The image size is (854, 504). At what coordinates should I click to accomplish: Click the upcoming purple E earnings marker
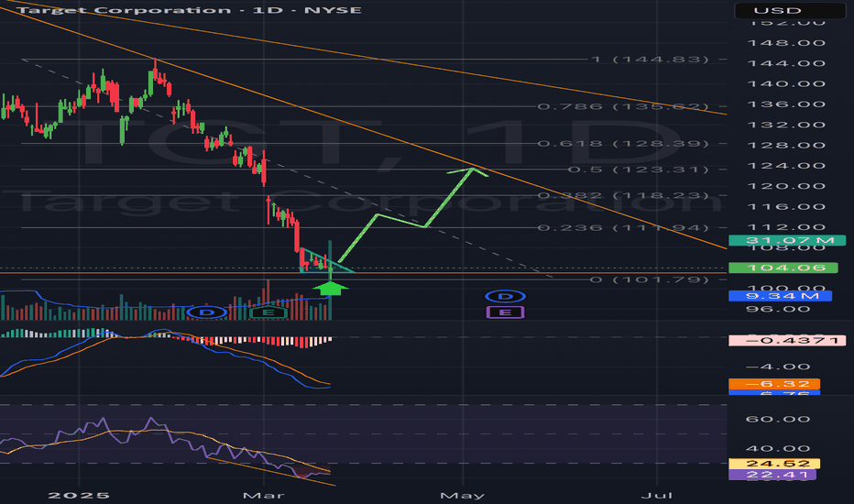505,312
